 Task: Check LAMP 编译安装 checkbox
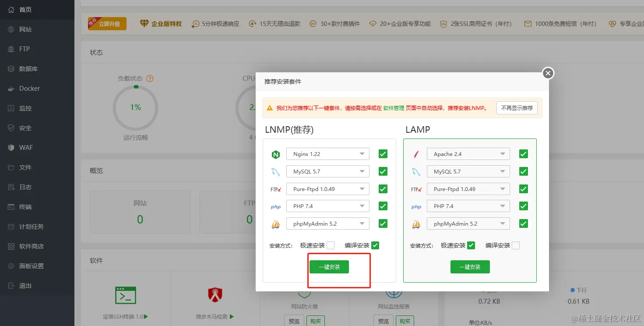pos(516,245)
